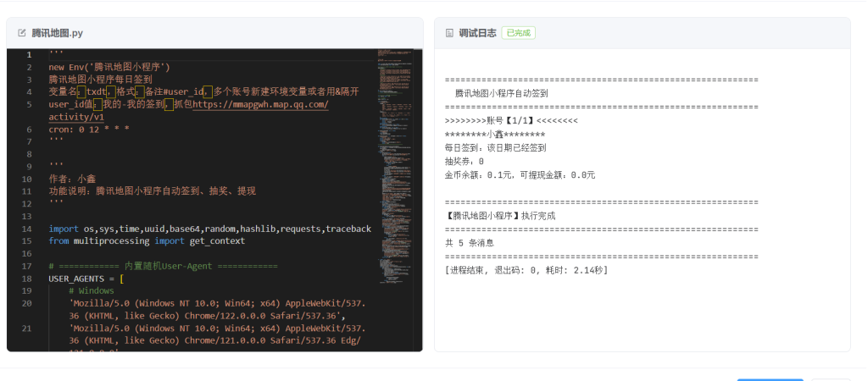This screenshot has width=868, height=381.
Task: Open the mmapgwh.map.qq.com URL in the code
Action: click(x=260, y=104)
